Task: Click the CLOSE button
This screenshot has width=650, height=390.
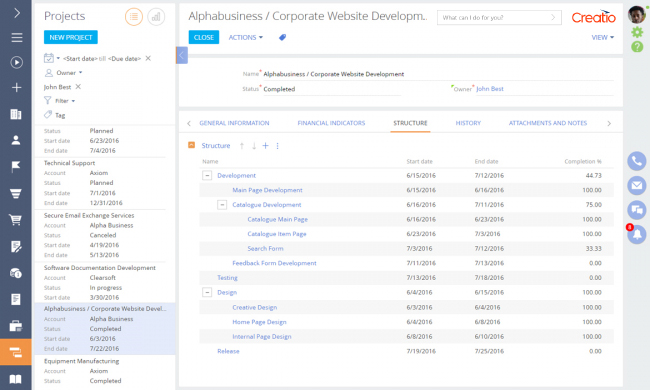Action: click(x=204, y=37)
